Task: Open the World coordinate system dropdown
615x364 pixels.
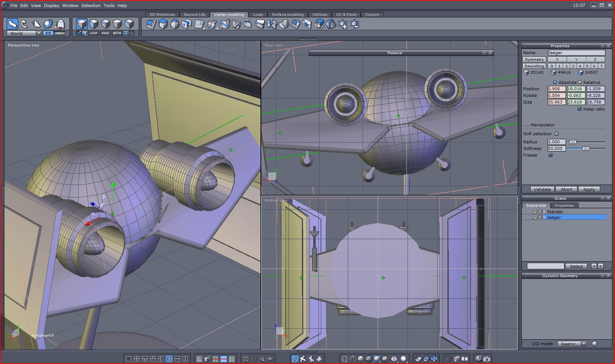Action: tap(38, 33)
